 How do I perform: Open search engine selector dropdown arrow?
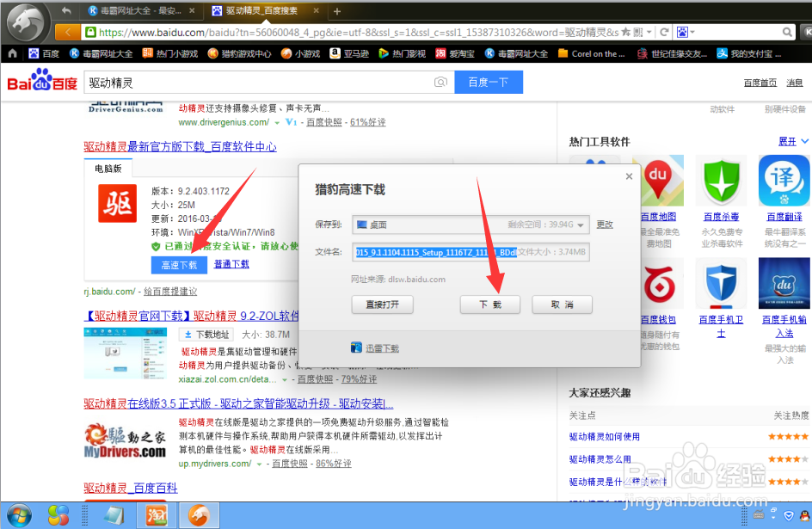coord(693,33)
